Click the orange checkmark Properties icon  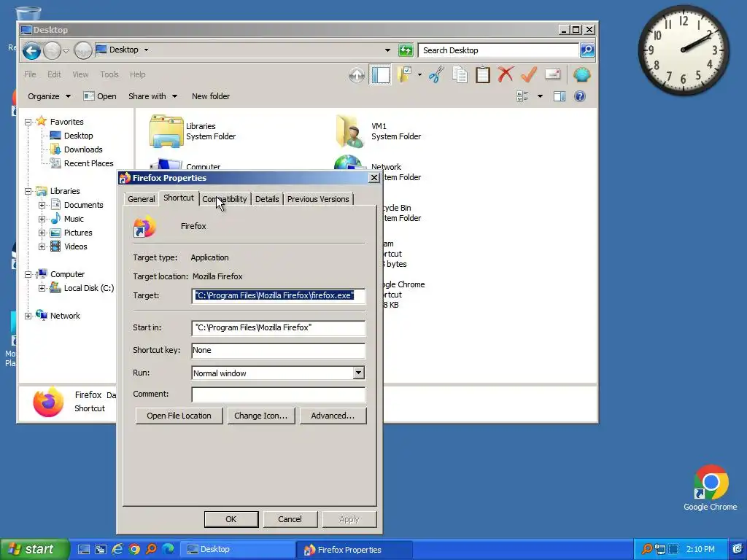[529, 75]
